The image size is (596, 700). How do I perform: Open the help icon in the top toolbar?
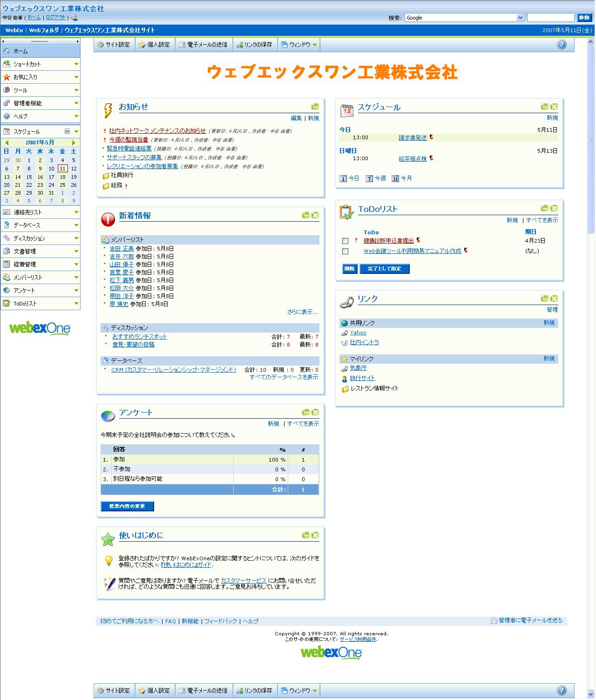pos(562,45)
